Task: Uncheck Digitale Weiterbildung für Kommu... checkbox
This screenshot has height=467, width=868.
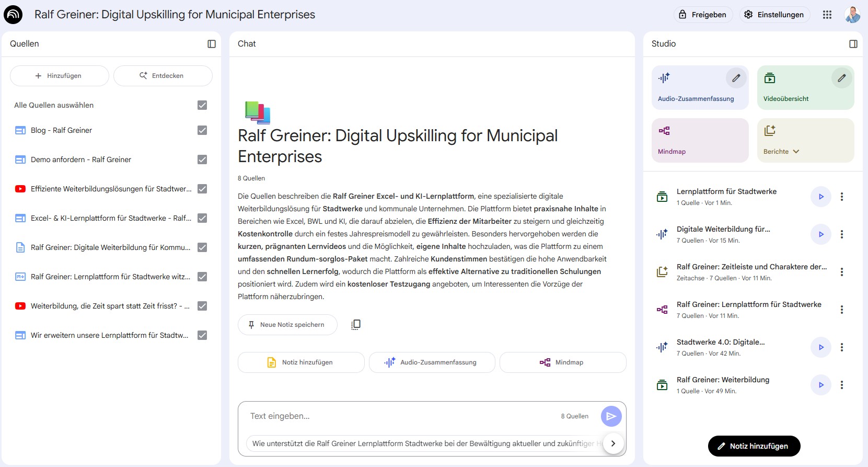Action: tap(202, 247)
